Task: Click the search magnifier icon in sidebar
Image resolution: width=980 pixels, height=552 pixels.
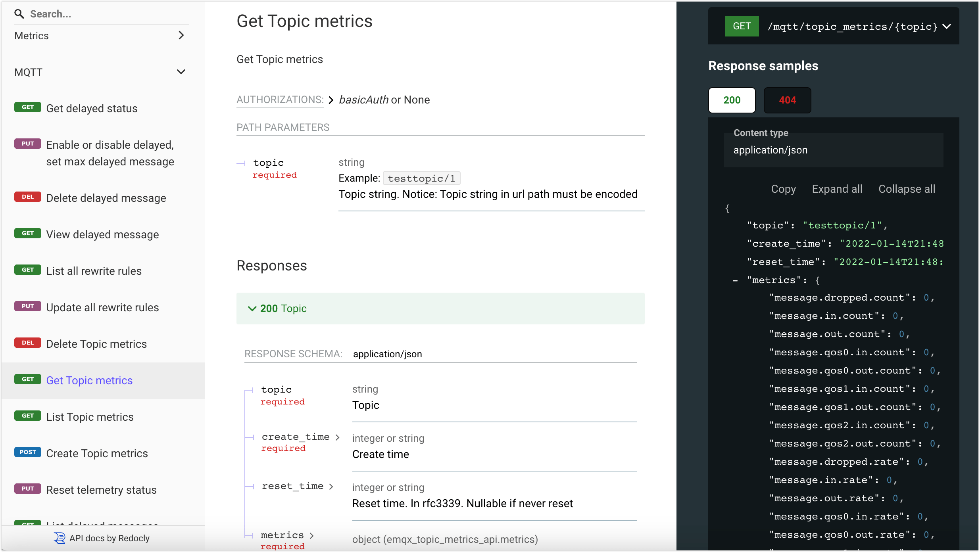Action: point(19,13)
